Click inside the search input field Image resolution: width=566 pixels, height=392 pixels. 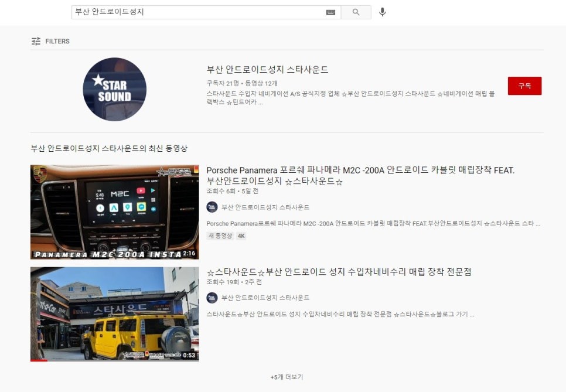(176, 11)
